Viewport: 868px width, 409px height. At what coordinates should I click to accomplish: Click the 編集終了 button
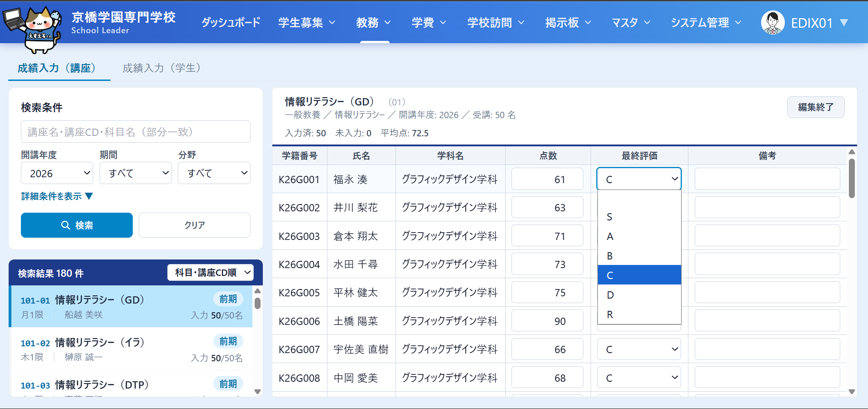(816, 107)
